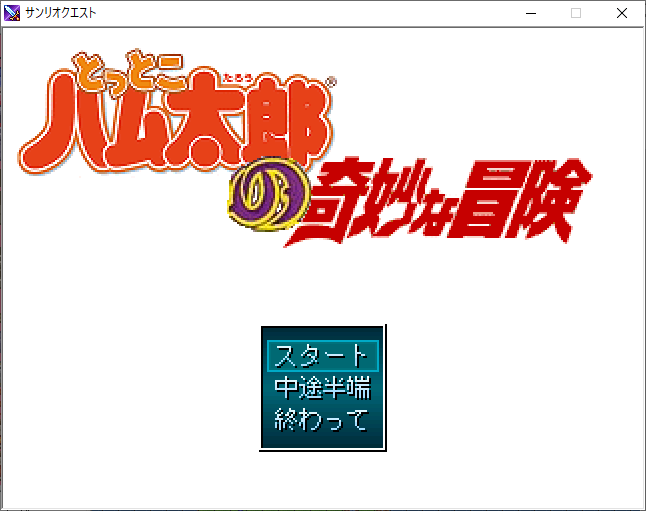Select 終わって to quit the game
646x511 pixels.
321,420
